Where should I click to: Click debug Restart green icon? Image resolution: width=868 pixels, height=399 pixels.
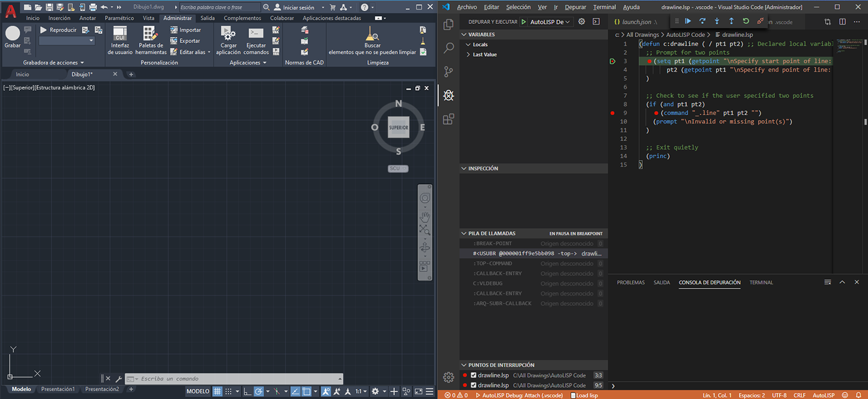[746, 21]
